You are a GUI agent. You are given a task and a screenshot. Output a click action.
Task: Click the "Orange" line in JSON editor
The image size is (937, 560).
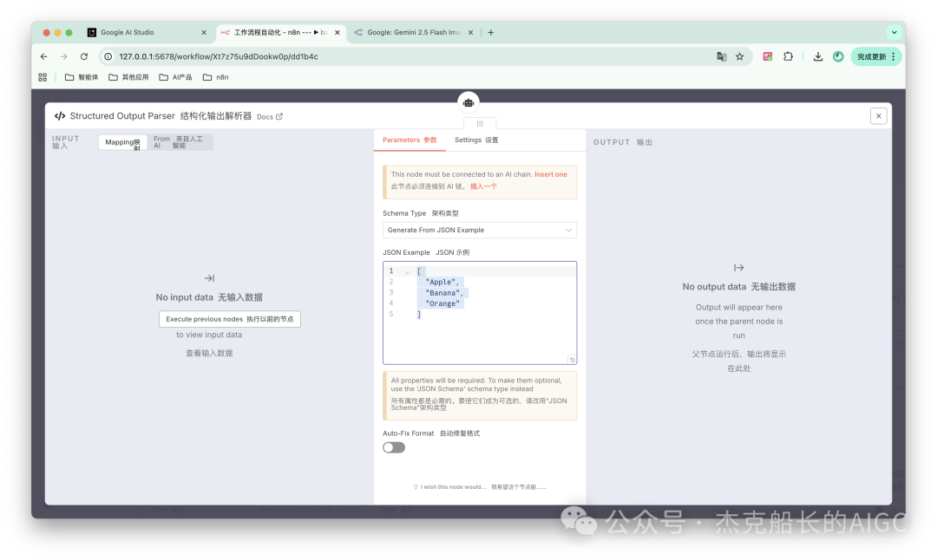point(442,304)
